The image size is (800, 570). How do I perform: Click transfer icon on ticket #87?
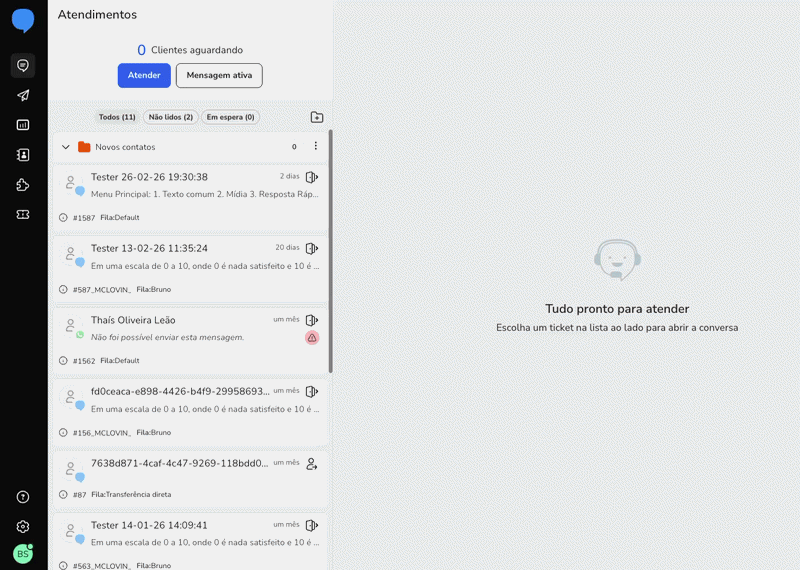(312, 464)
